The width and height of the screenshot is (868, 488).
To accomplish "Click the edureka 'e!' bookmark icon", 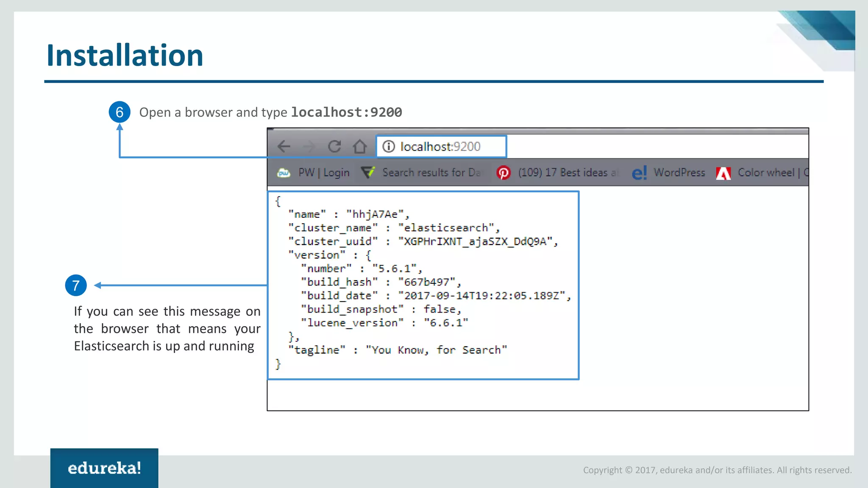I will click(x=639, y=173).
